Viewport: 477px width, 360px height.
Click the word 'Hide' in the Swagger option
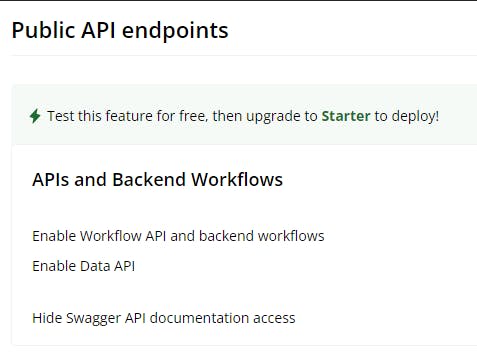pyautogui.click(x=47, y=318)
